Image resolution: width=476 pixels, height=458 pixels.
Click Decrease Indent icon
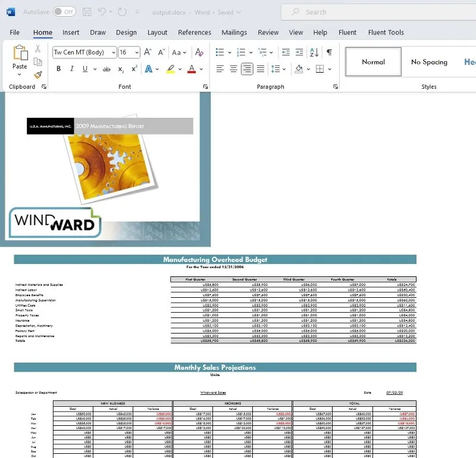[286, 52]
